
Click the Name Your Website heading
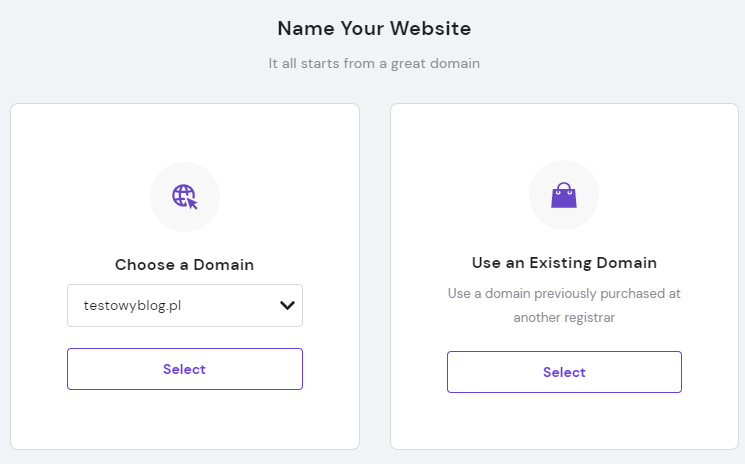374,28
